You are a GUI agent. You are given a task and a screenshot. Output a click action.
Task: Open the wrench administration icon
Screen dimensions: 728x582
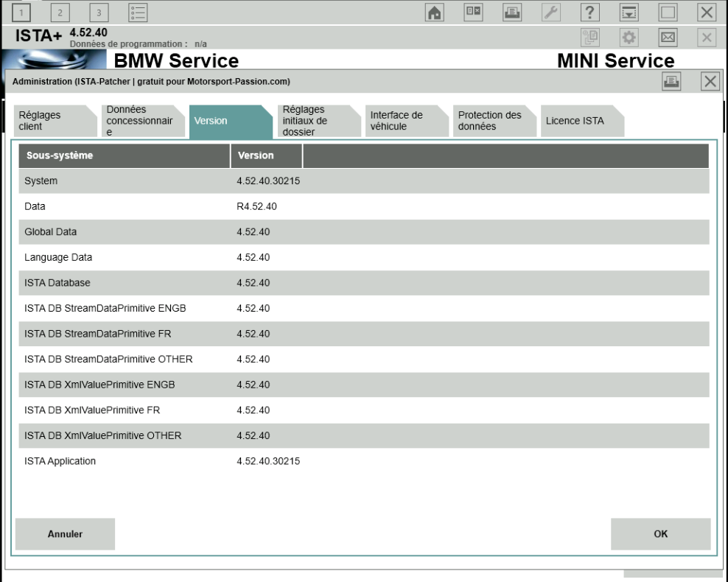pos(551,12)
